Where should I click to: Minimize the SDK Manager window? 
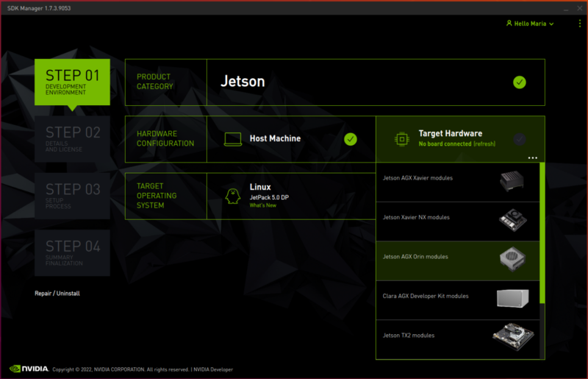[565, 8]
